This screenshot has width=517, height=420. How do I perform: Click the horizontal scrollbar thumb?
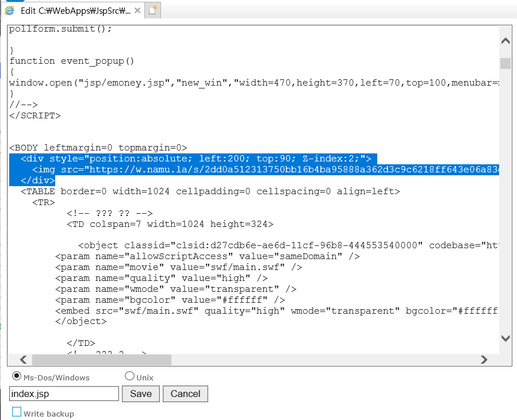point(102,360)
